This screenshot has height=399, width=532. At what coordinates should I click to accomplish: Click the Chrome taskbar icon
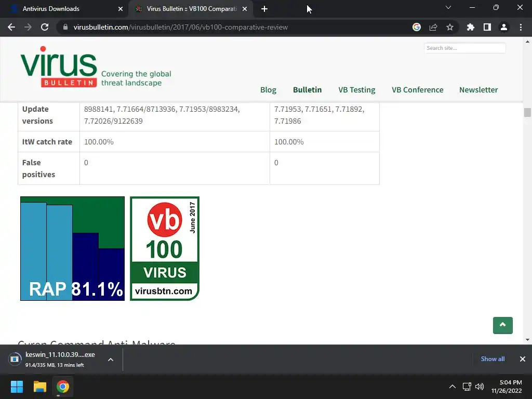tap(63, 387)
